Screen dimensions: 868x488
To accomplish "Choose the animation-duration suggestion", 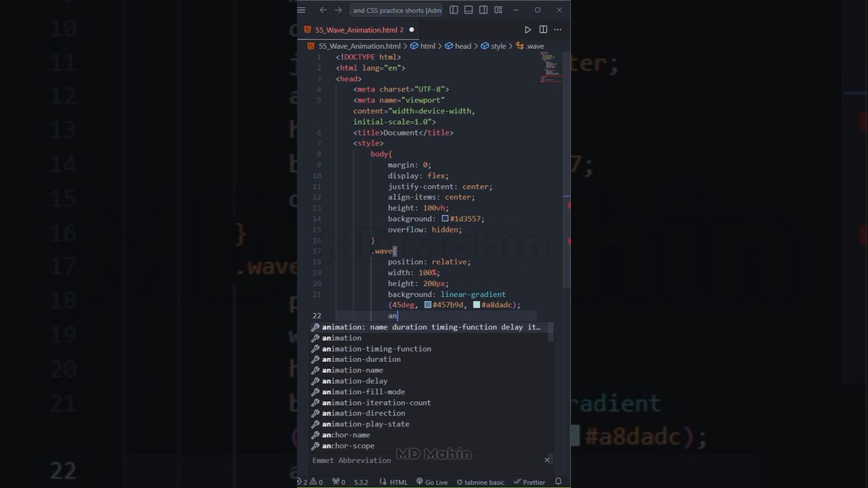I will pos(431,359).
